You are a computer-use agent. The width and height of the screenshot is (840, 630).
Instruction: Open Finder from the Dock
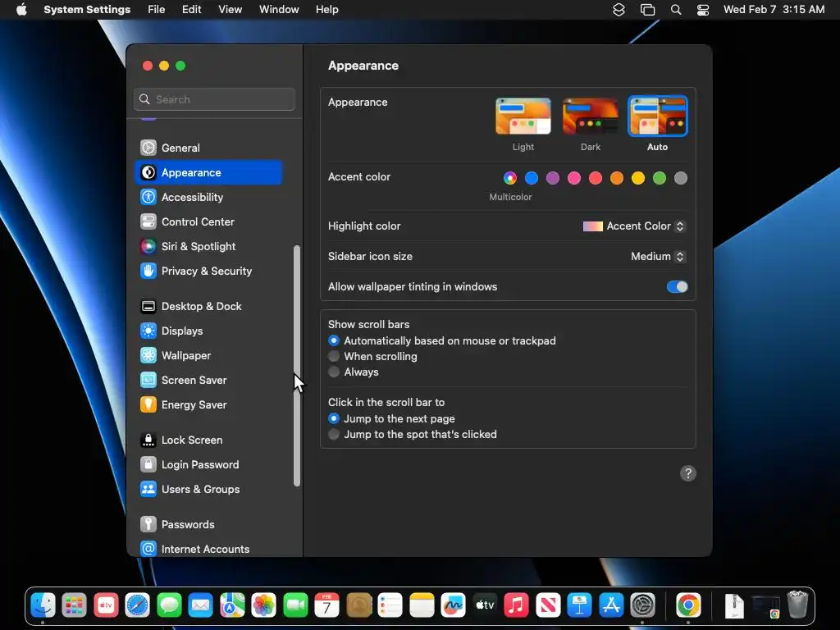pos(43,606)
